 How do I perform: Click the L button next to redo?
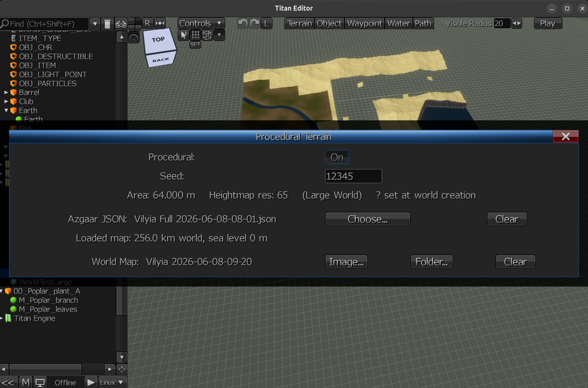(x=267, y=23)
